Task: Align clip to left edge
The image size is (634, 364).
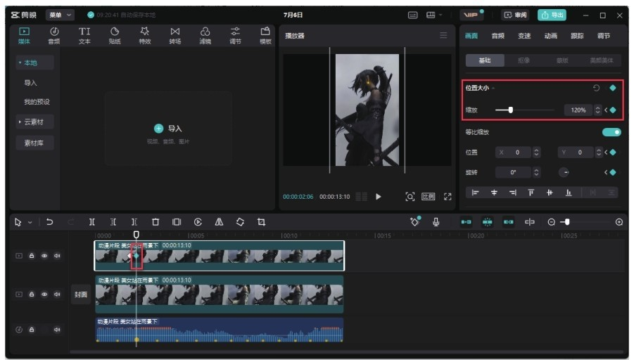Action: pyautogui.click(x=476, y=193)
